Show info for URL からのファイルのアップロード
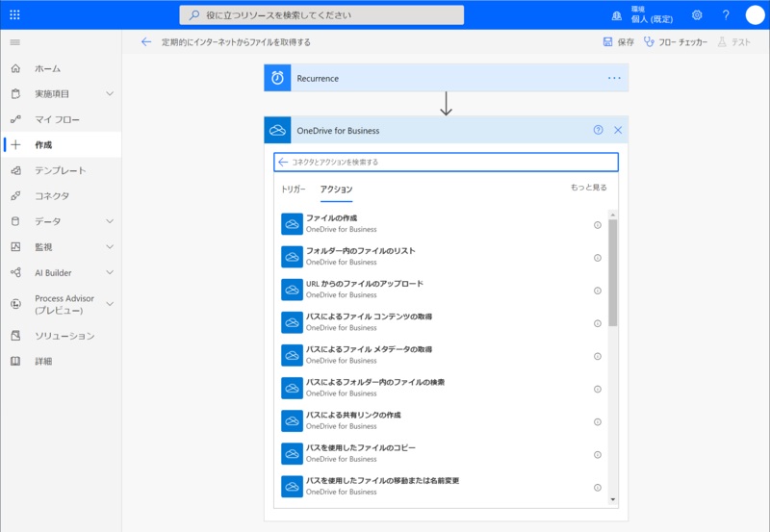 click(x=598, y=291)
